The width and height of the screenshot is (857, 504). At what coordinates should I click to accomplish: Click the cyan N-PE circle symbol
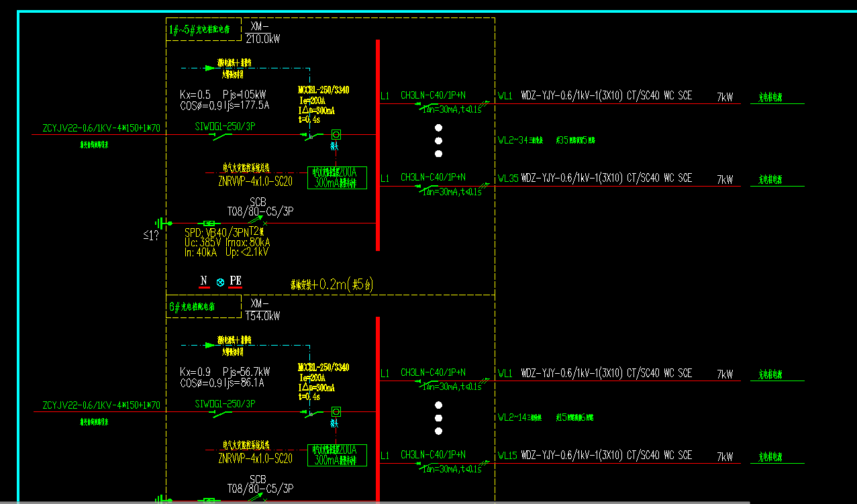(x=220, y=281)
